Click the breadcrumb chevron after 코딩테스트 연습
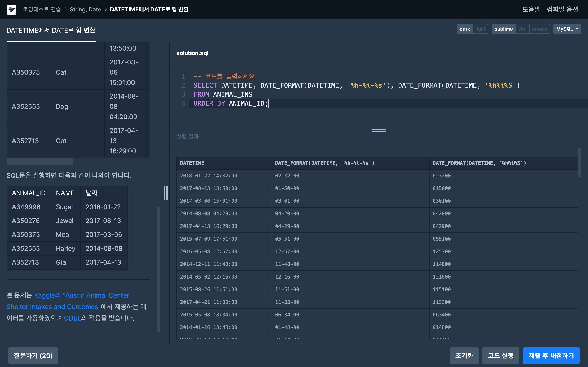The width and height of the screenshot is (588, 367). pos(65,9)
